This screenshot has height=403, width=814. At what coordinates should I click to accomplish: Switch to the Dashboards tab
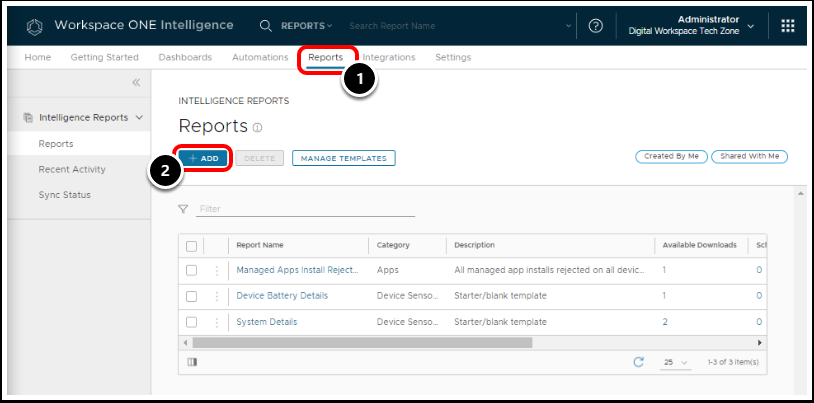pos(185,57)
